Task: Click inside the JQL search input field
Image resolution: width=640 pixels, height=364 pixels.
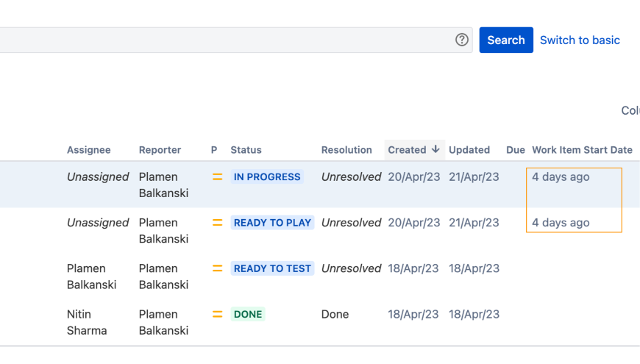Action: click(x=221, y=40)
